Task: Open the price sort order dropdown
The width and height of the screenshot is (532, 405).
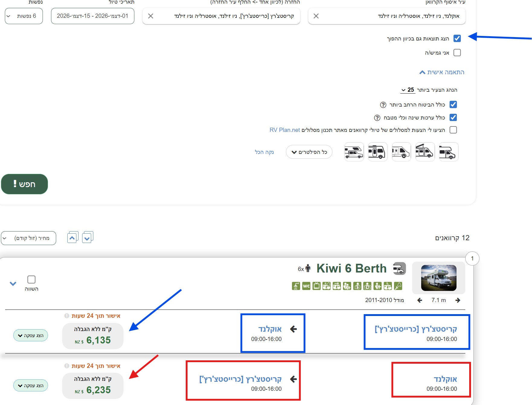Action: click(x=29, y=238)
